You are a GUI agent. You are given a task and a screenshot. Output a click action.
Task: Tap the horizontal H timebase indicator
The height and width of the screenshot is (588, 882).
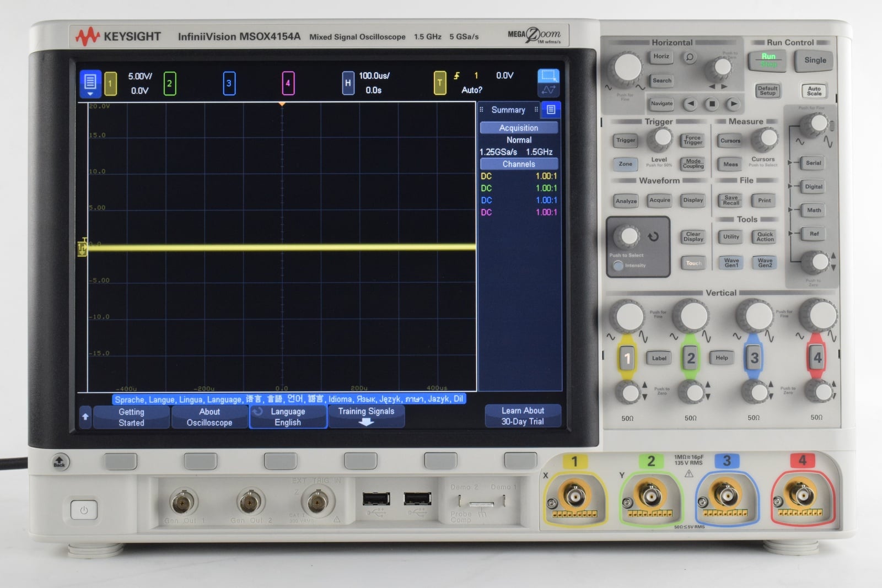click(x=348, y=83)
